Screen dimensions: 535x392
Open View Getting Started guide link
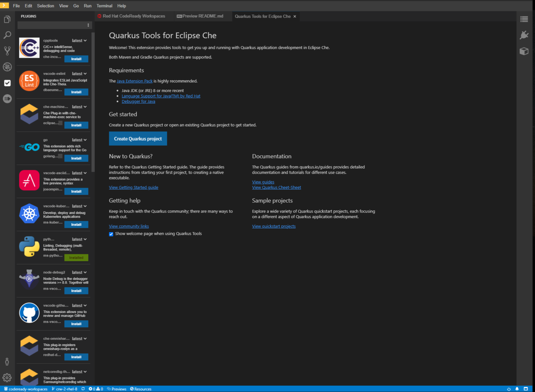133,188
